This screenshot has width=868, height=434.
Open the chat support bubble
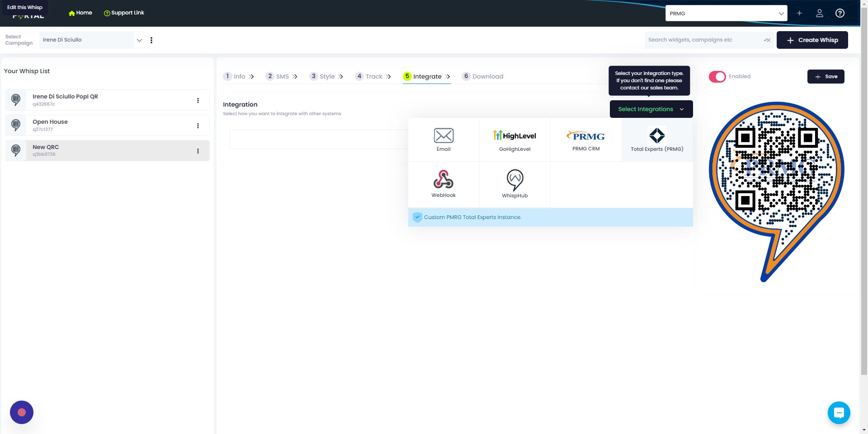(x=839, y=412)
